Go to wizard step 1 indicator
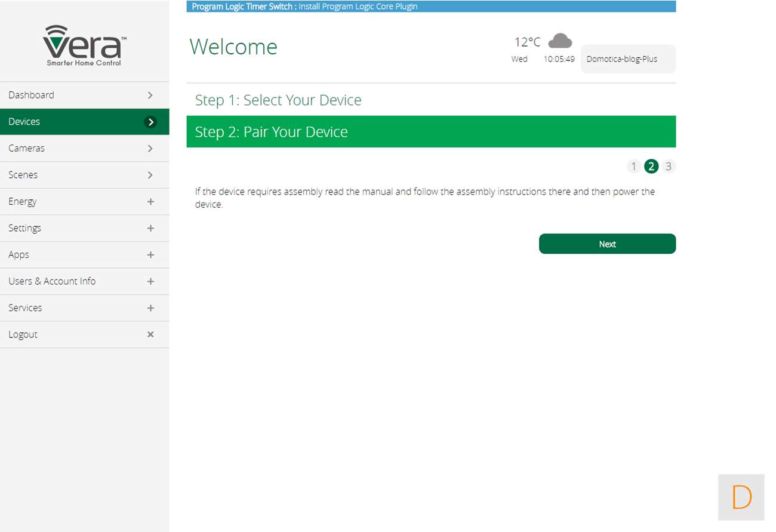This screenshot has height=532, width=776. point(633,167)
